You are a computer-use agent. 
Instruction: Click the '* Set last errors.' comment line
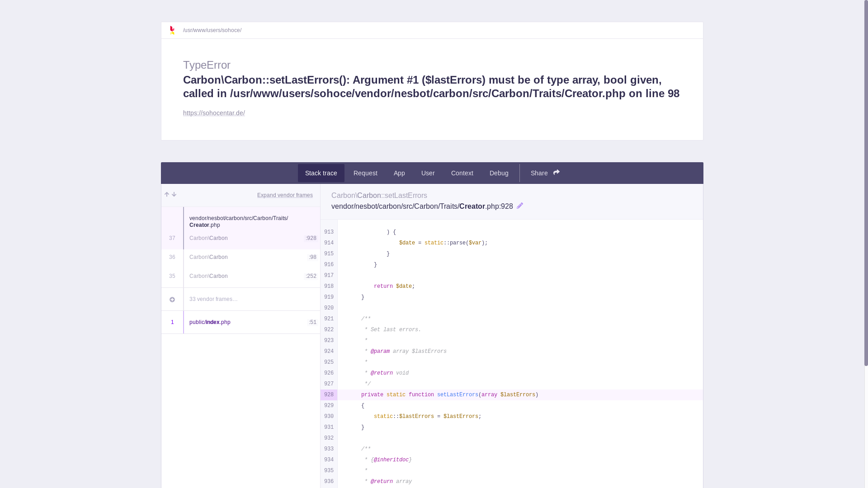pyautogui.click(x=393, y=330)
